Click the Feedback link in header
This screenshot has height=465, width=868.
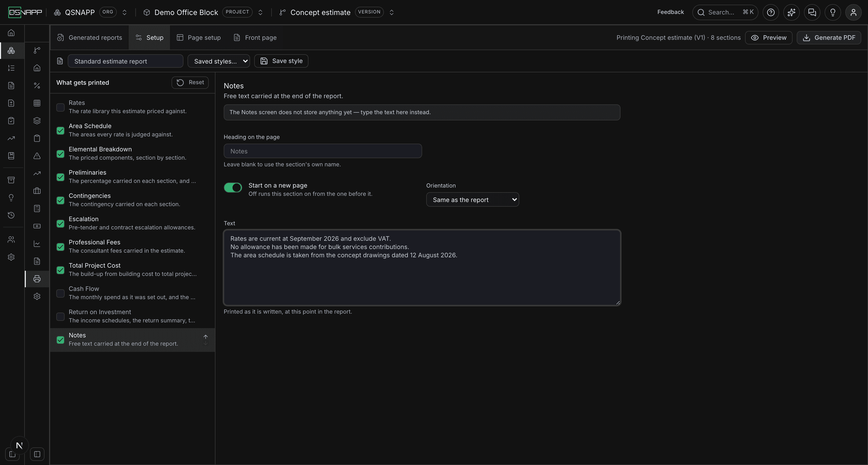coord(671,12)
